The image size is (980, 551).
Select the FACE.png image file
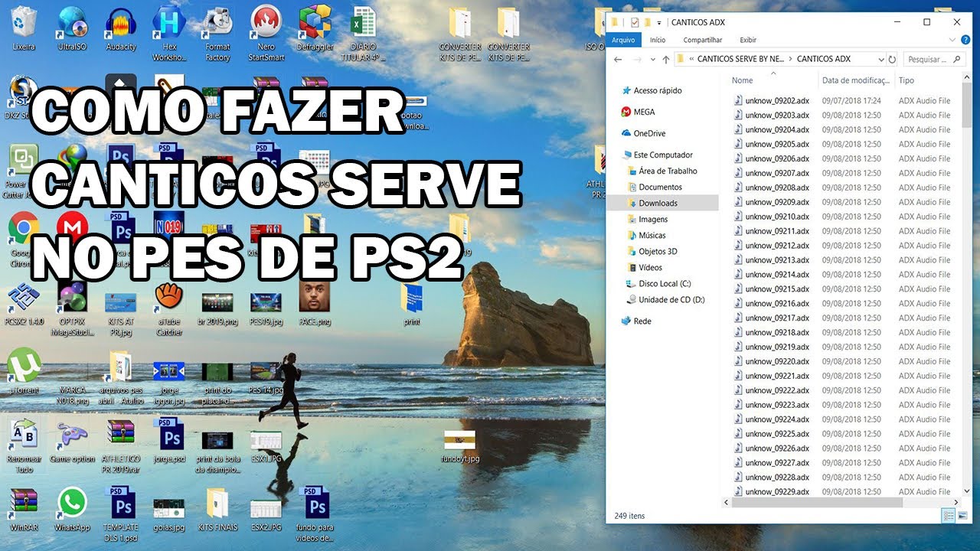pyautogui.click(x=314, y=305)
